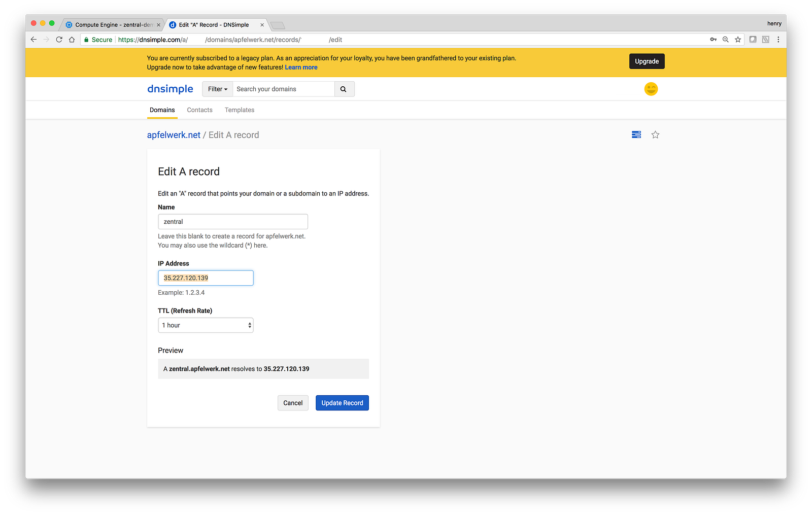
Task: Open the Templates navigation tab
Action: click(240, 110)
